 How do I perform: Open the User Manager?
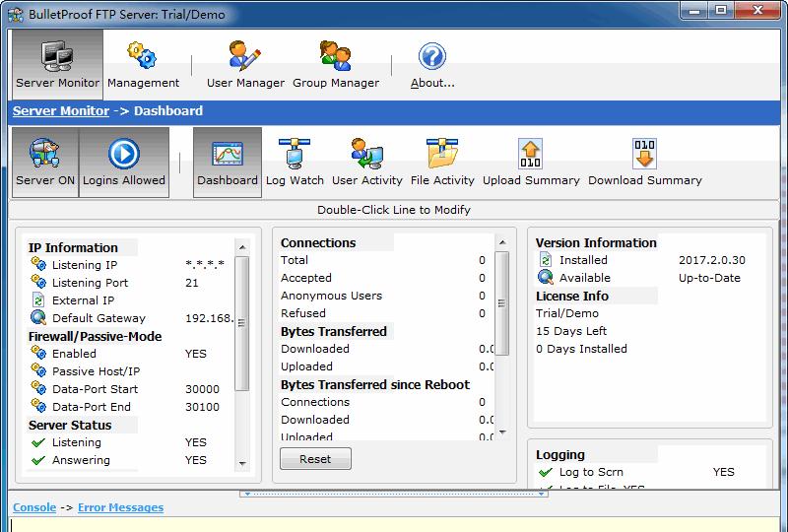click(x=245, y=64)
